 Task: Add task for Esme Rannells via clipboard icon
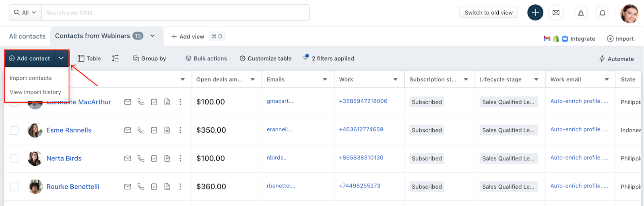click(154, 130)
